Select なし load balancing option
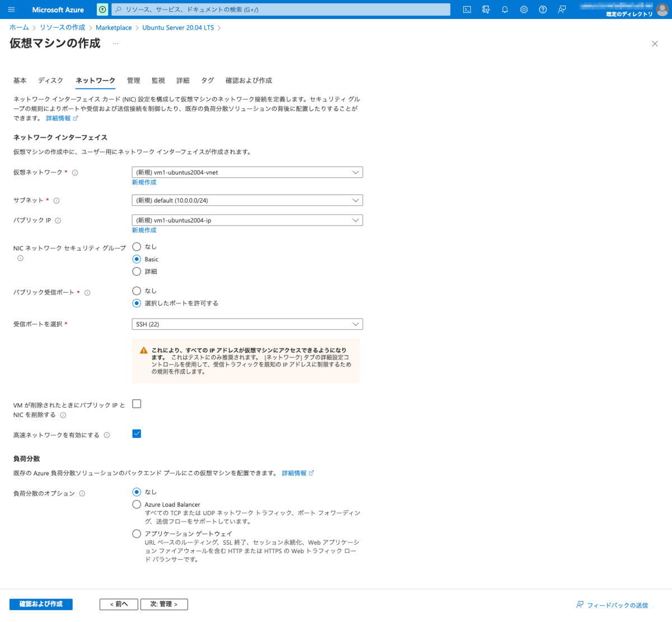The width and height of the screenshot is (672, 622). click(x=137, y=492)
